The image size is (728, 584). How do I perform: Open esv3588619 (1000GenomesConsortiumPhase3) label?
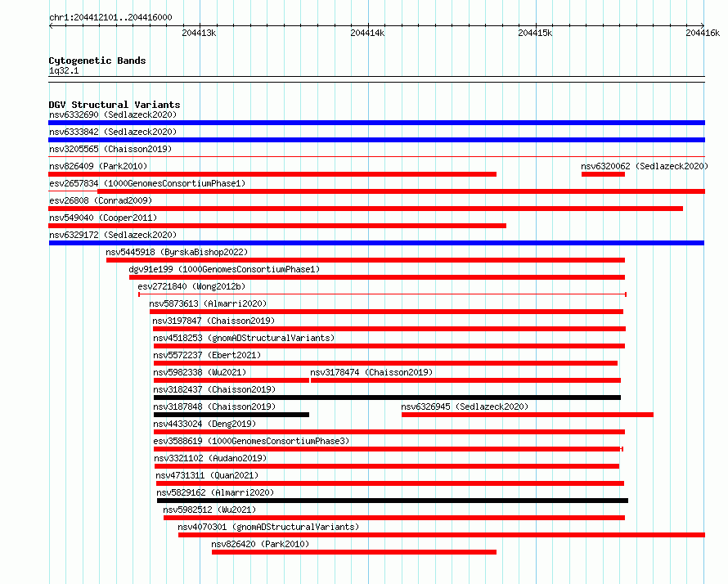point(251,441)
